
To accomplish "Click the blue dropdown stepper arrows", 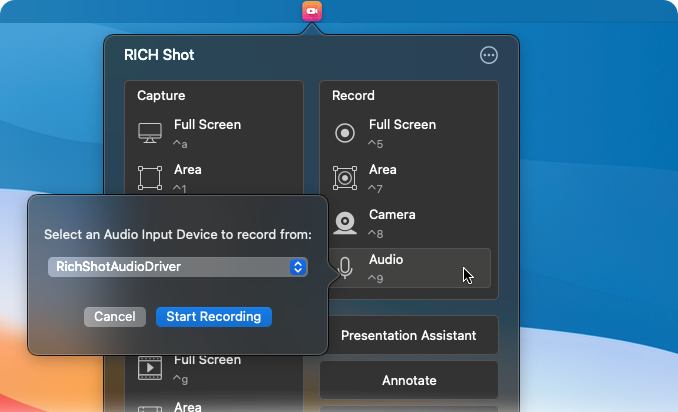I will coord(298,267).
